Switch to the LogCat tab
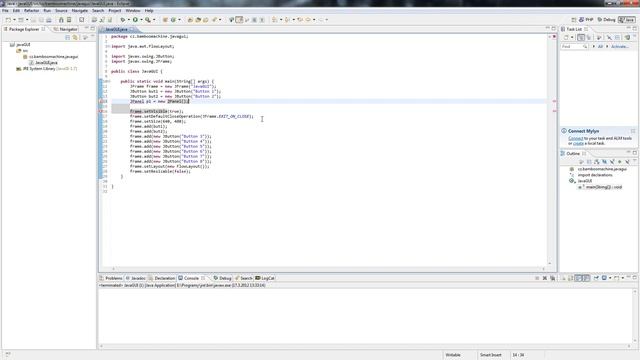640x360 pixels. tap(265, 278)
